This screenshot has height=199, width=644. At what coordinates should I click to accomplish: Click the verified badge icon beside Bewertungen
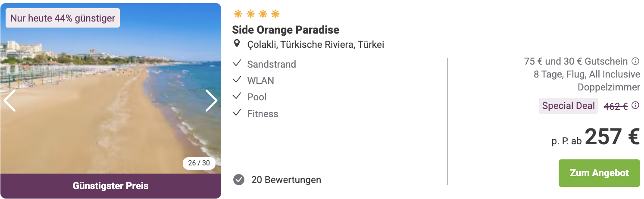coord(239,180)
